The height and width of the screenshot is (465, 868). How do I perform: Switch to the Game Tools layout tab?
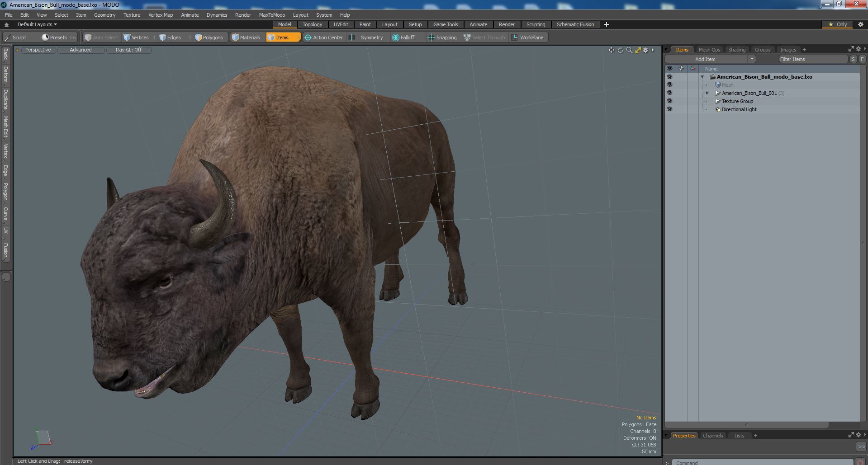point(446,24)
